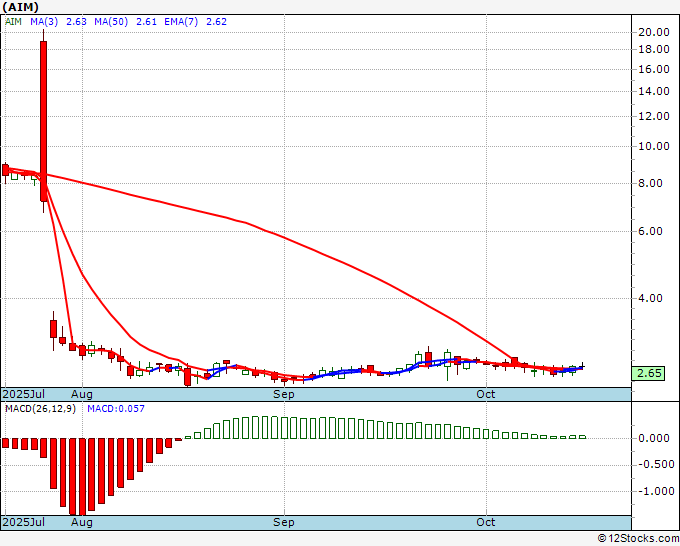
Task: Click the -0.500 MACD axis label
Action: pos(654,464)
